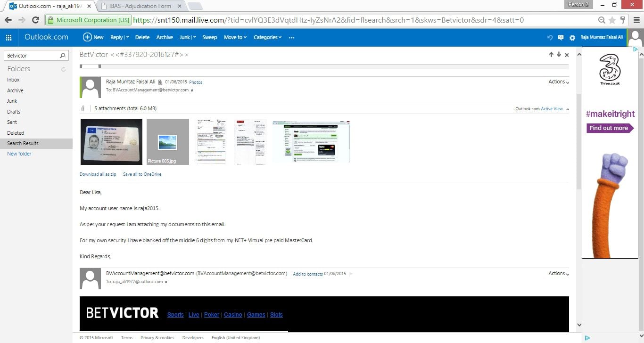The width and height of the screenshot is (644, 343).
Task: Click the New folder link
Action: click(19, 154)
